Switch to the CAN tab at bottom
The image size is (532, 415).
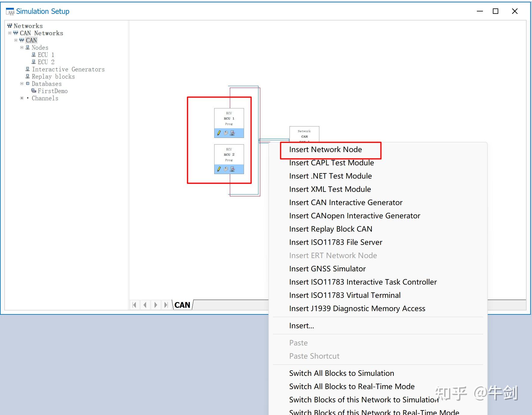pyautogui.click(x=182, y=305)
